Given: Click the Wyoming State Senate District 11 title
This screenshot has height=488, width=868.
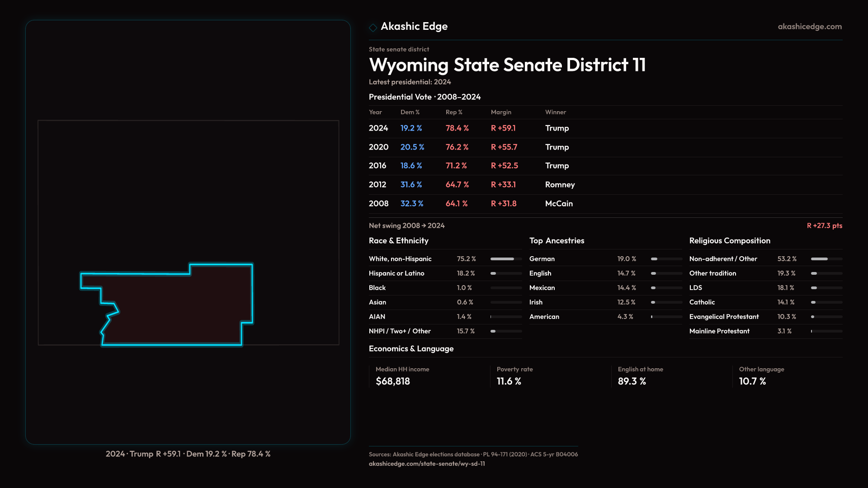Looking at the screenshot, I should tap(507, 65).
